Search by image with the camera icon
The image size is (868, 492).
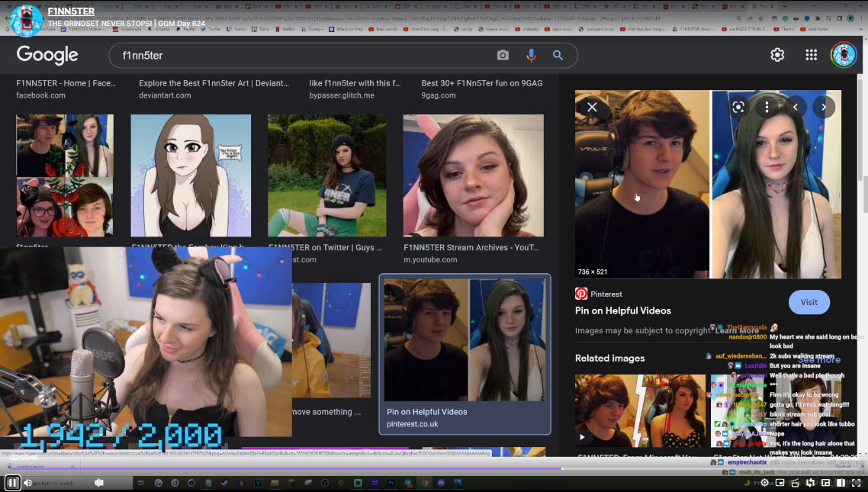coord(503,56)
